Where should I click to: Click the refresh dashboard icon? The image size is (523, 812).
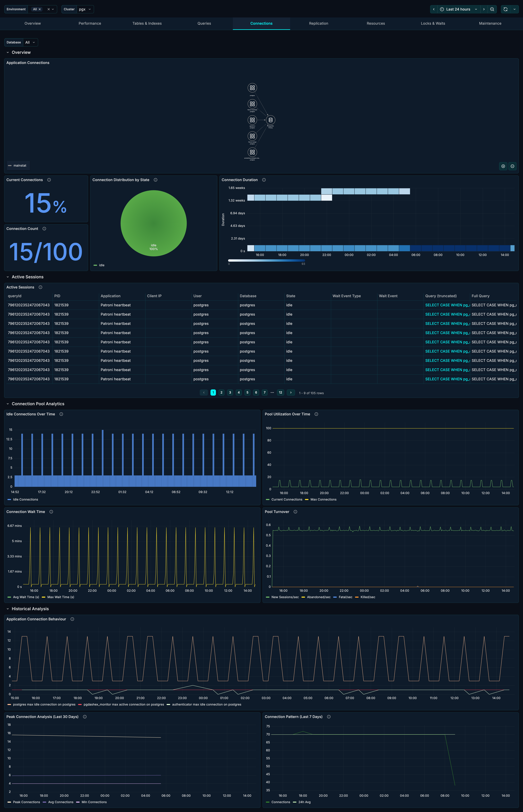[505, 9]
